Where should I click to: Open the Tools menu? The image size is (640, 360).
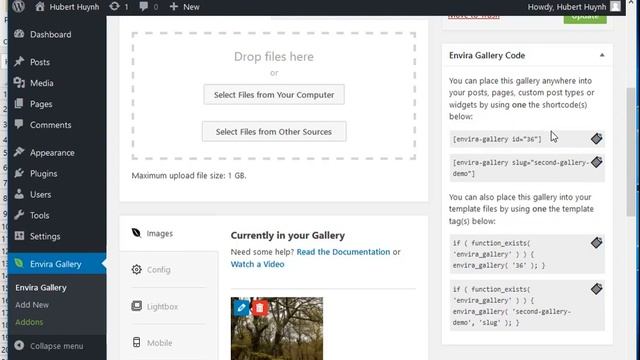coord(39,216)
